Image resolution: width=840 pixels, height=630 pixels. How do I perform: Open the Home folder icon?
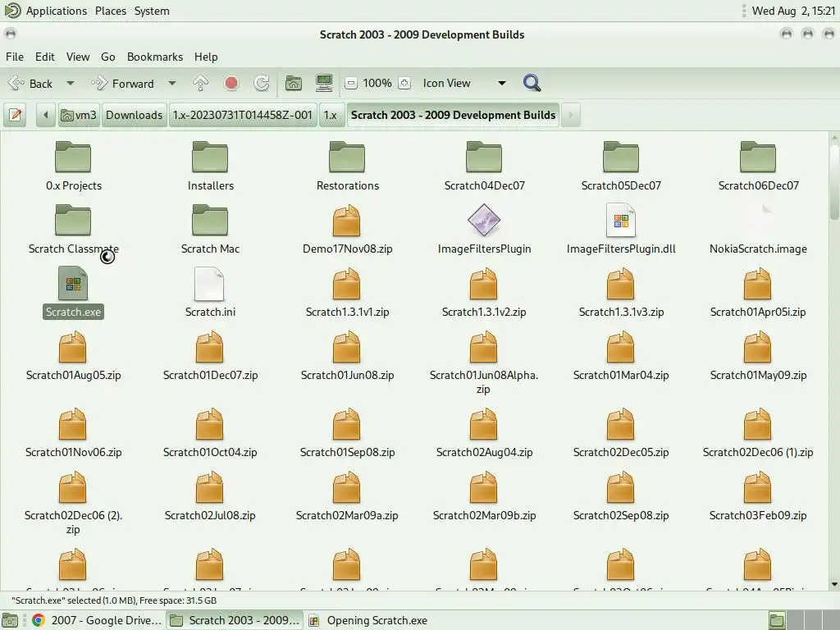(293, 83)
